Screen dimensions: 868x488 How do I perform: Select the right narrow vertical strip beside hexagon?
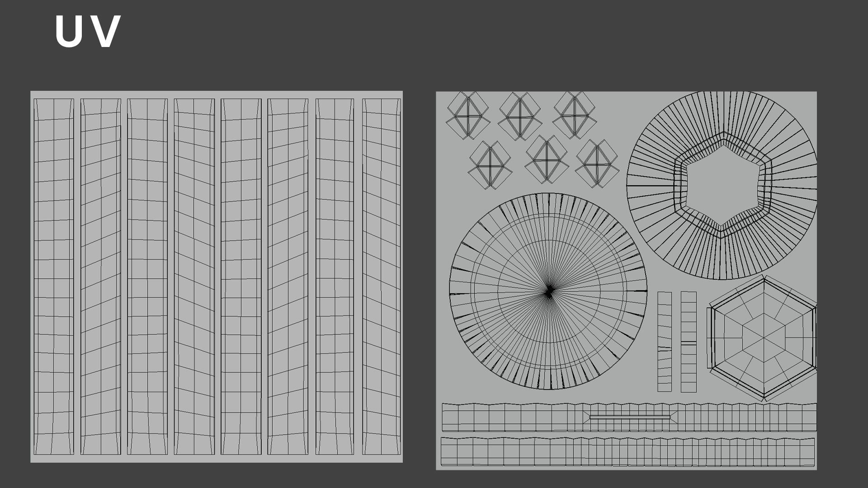click(689, 342)
